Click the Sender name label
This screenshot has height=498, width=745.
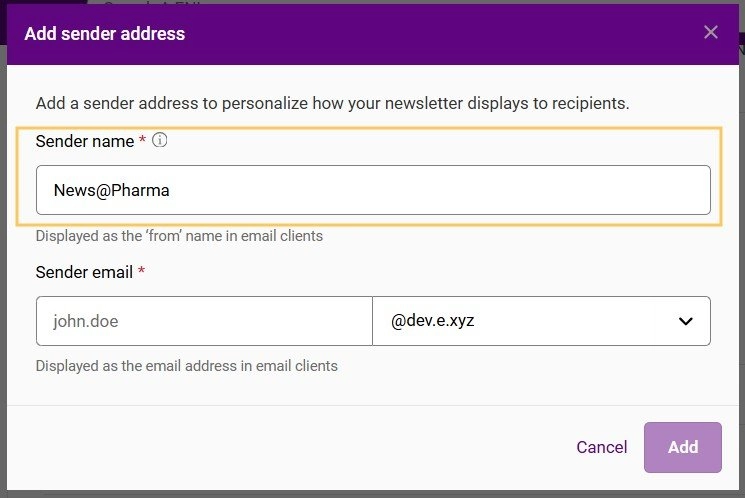tap(85, 142)
